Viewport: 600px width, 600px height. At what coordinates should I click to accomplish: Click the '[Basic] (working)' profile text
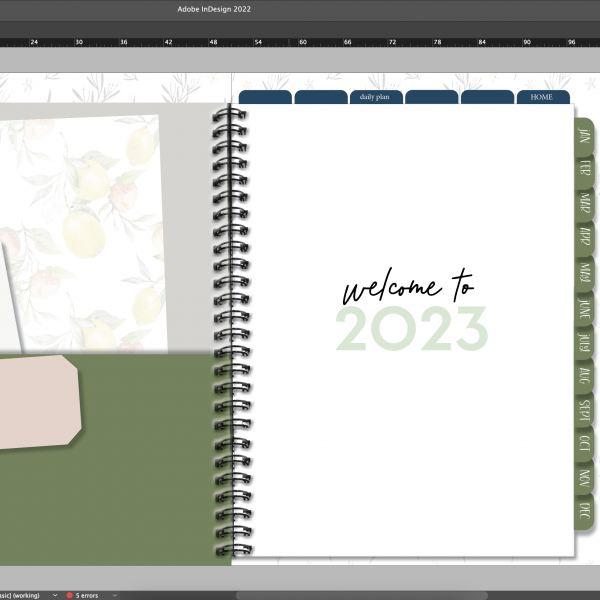(x=20, y=595)
